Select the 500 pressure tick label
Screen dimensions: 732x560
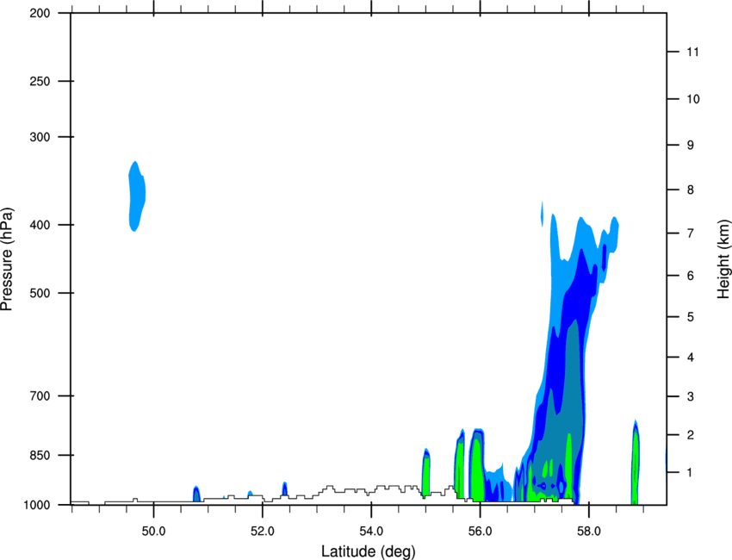click(x=40, y=293)
